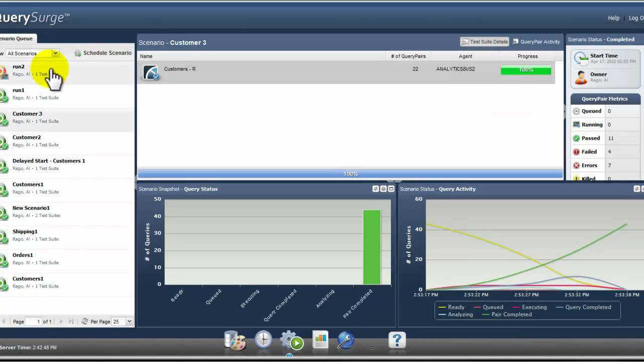
Task: Sort by the Progress column header
Action: pyautogui.click(x=528, y=56)
